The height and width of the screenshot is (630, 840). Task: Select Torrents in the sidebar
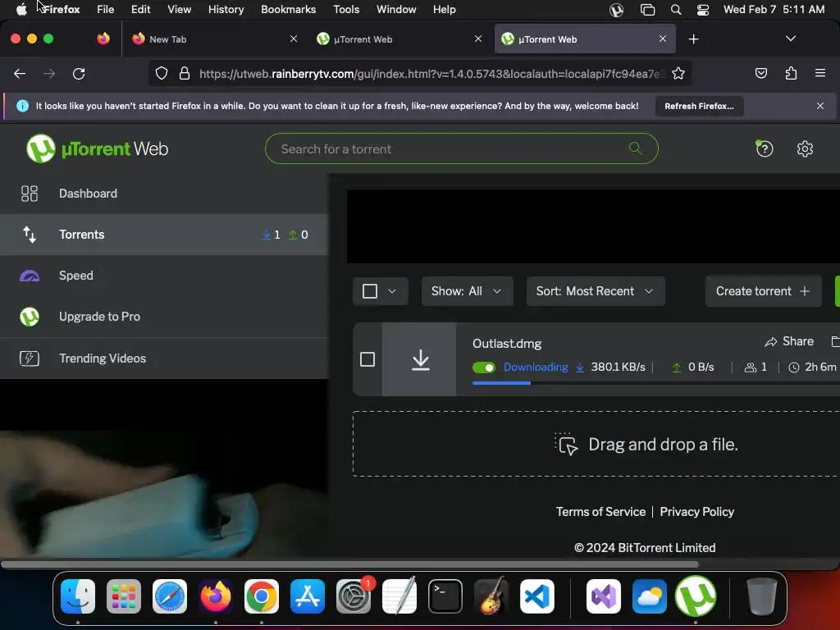[x=164, y=235]
